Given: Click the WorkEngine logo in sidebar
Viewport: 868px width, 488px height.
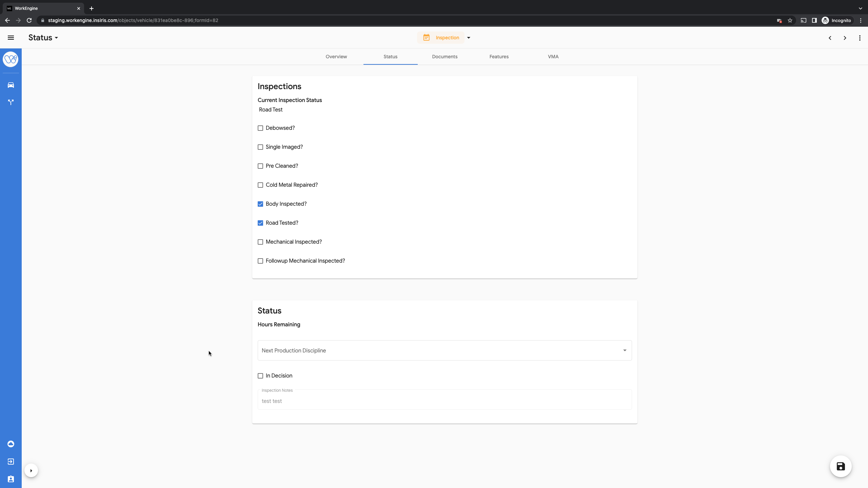Looking at the screenshot, I should click(x=11, y=59).
